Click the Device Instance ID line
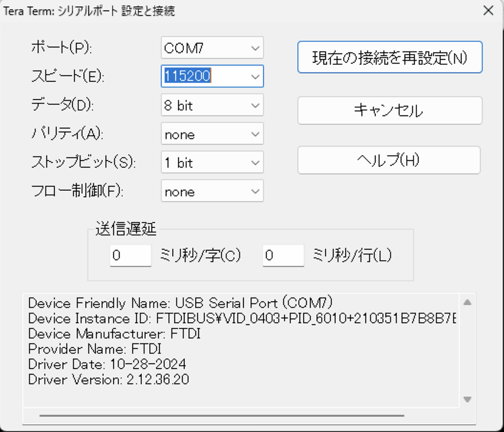The width and height of the screenshot is (504, 432). tap(241, 319)
